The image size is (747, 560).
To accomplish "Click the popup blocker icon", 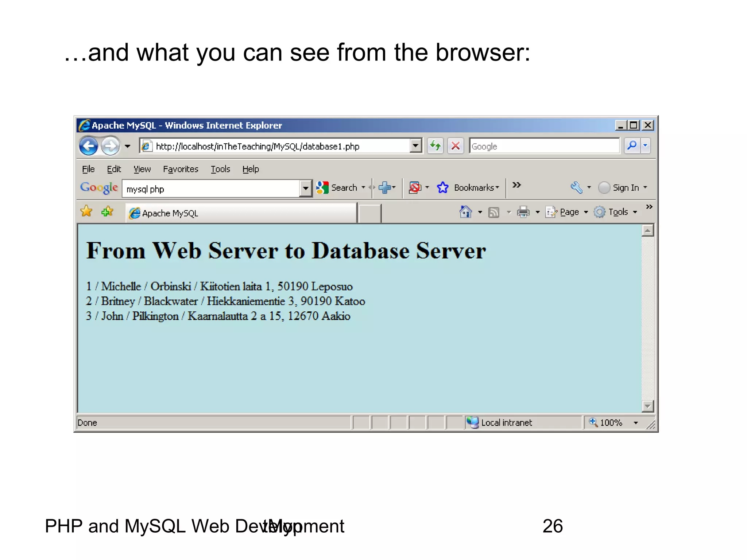I will tap(415, 187).
